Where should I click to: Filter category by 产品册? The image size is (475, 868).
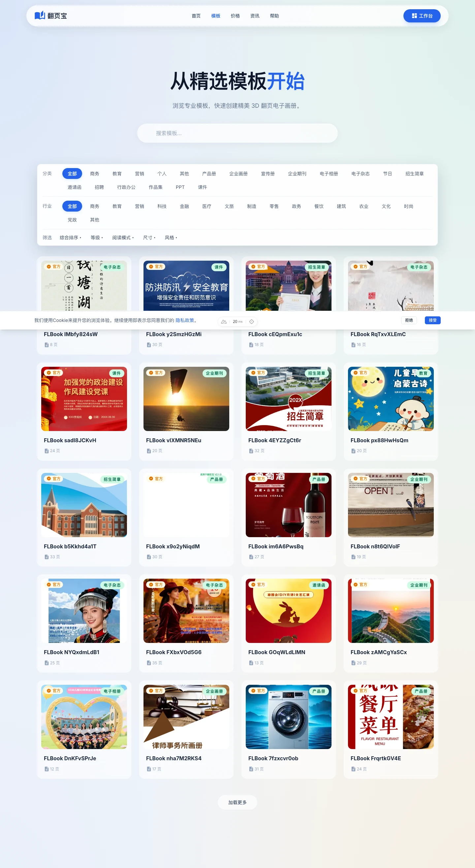209,174
